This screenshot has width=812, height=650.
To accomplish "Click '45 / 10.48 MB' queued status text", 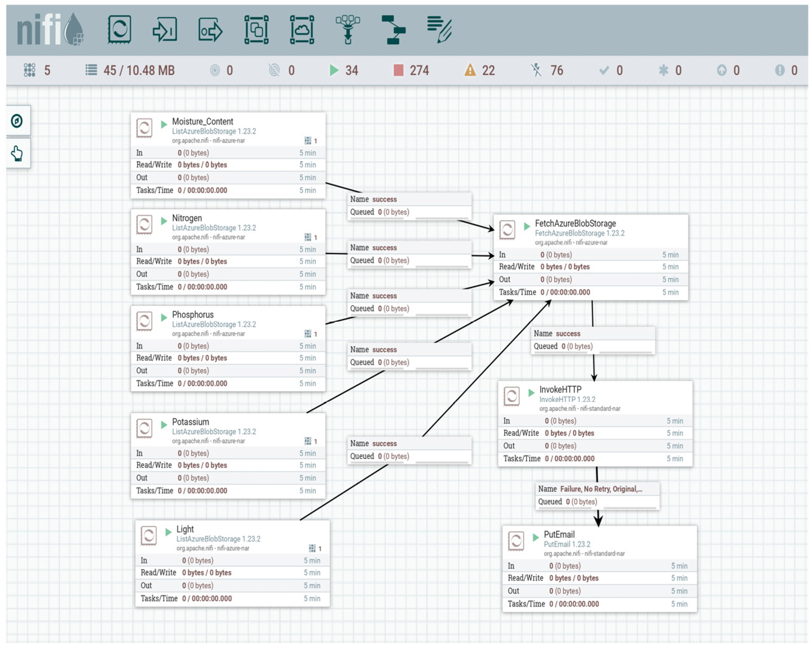I will coord(139,70).
